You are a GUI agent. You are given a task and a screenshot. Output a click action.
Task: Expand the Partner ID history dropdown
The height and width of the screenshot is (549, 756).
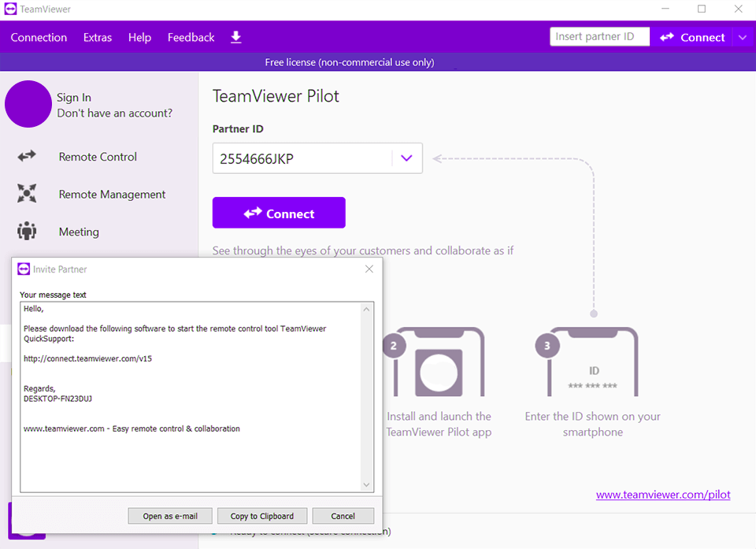406,158
